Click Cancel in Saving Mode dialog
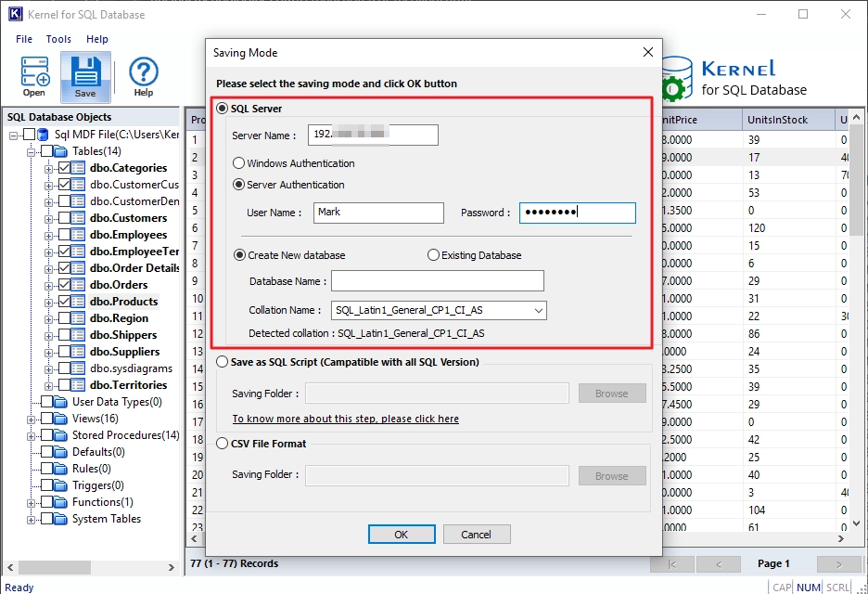This screenshot has width=868, height=594. tap(476, 535)
